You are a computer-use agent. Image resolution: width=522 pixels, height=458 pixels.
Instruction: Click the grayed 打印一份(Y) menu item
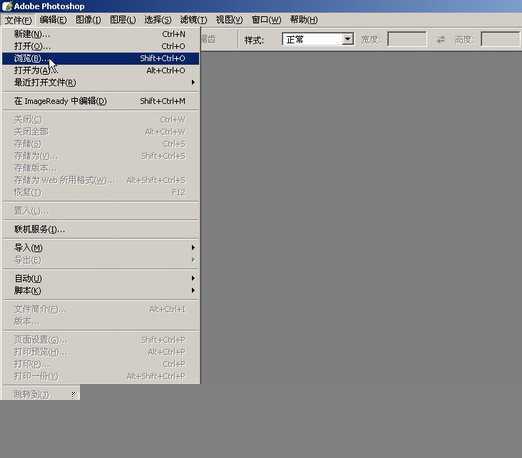pyautogui.click(x=101, y=376)
